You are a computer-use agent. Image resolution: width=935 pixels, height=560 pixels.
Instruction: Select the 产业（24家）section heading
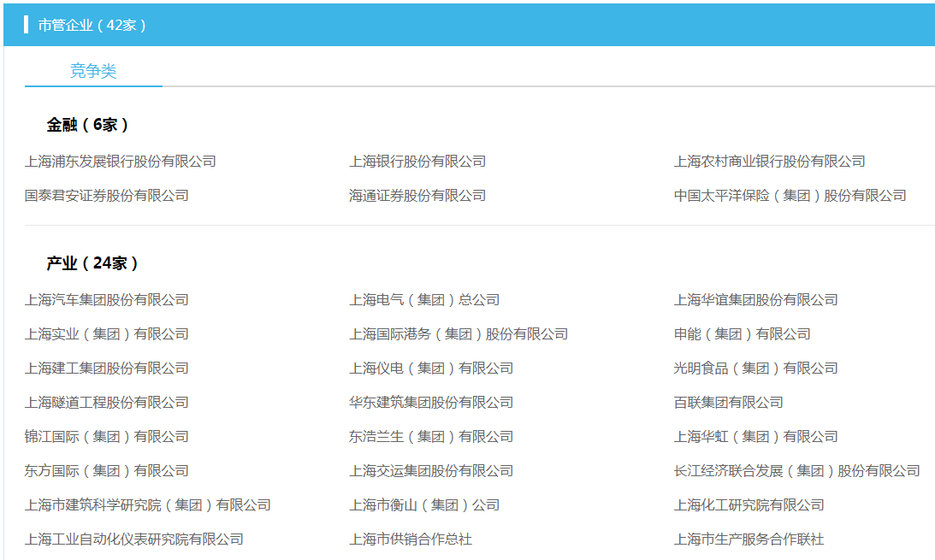[x=92, y=262]
